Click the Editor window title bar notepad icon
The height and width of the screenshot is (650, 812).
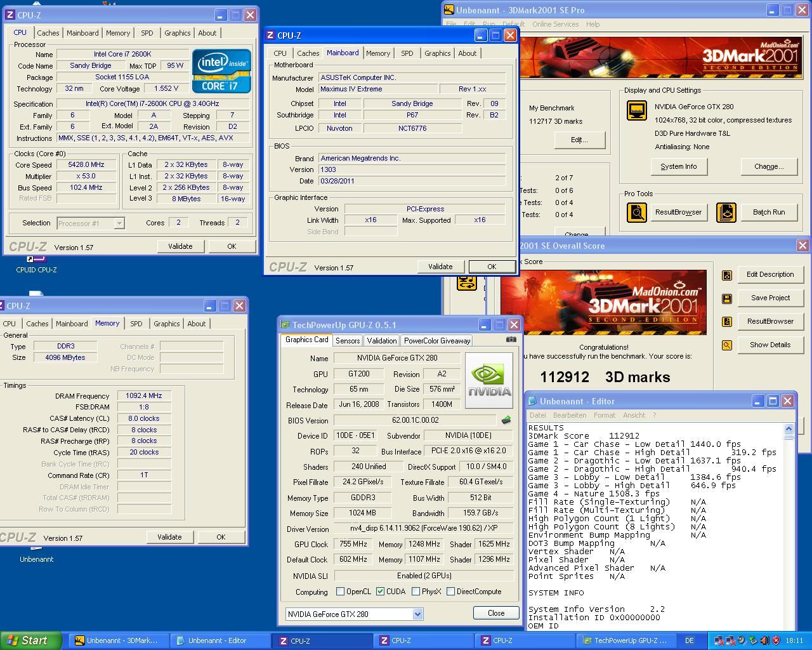point(533,401)
